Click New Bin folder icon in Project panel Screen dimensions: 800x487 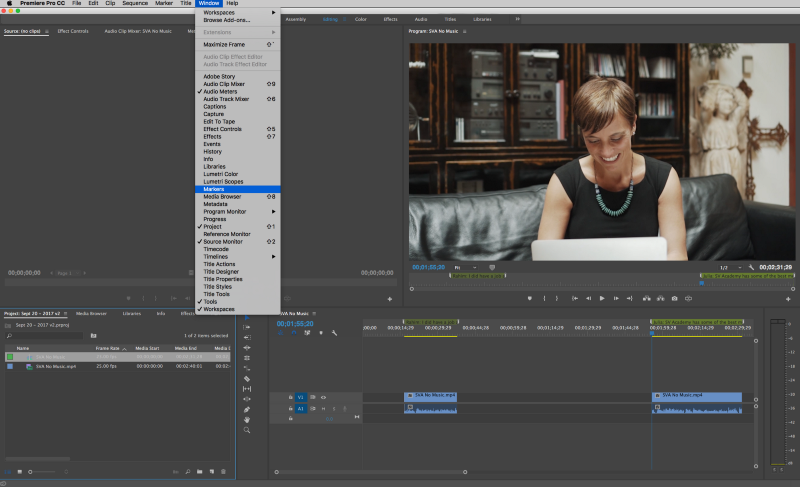pyautogui.click(x=199, y=472)
